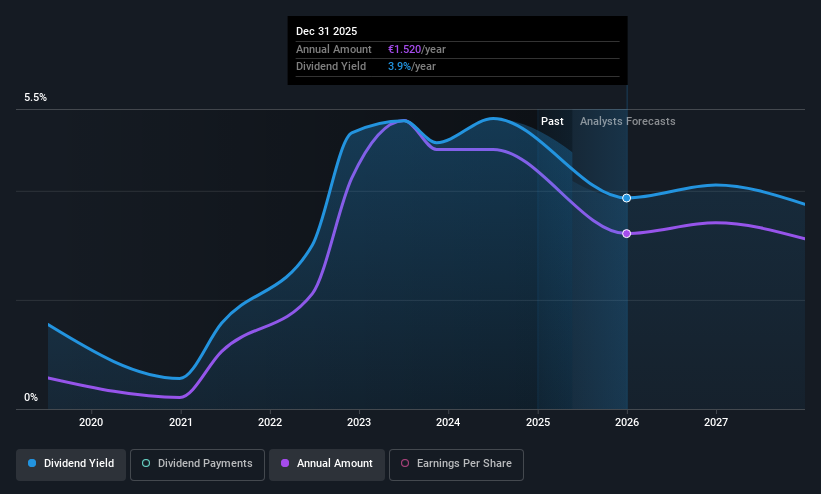Click the 2021 x-axis label
The width and height of the screenshot is (821, 494).
click(181, 422)
